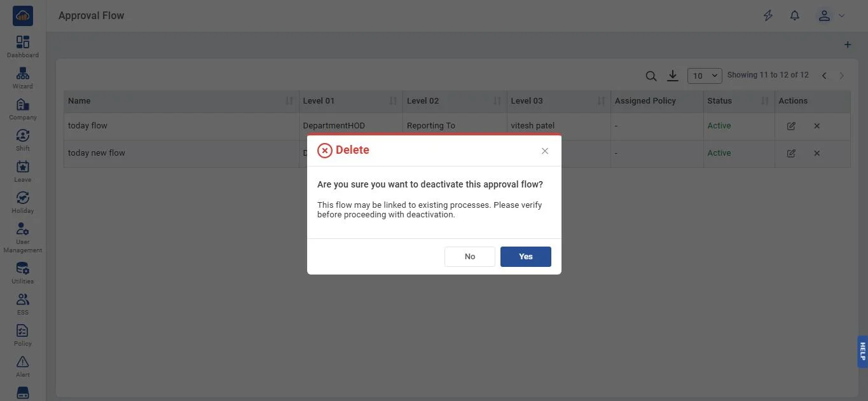Go to previous page of results
This screenshot has height=401, width=868.
coord(824,76)
